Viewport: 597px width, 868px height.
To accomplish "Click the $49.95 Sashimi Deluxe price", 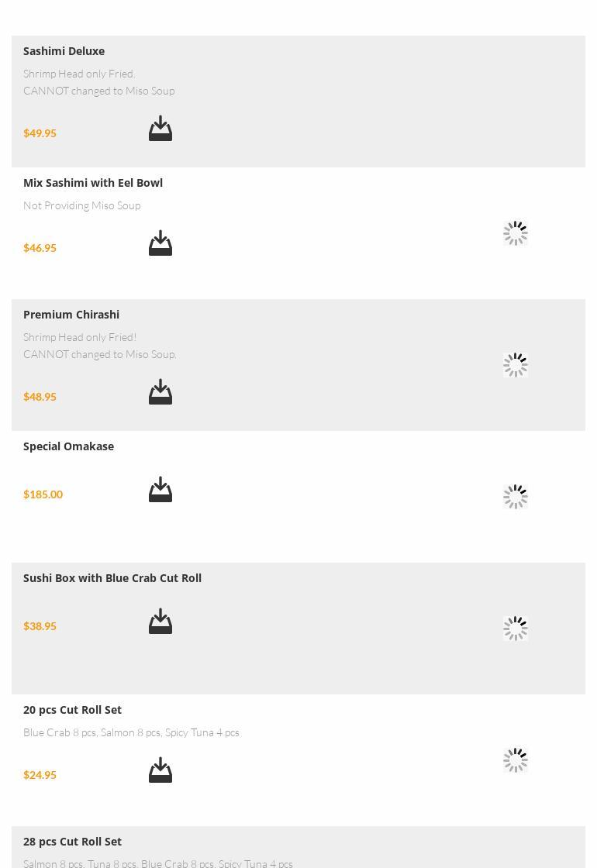I will 40,133.
